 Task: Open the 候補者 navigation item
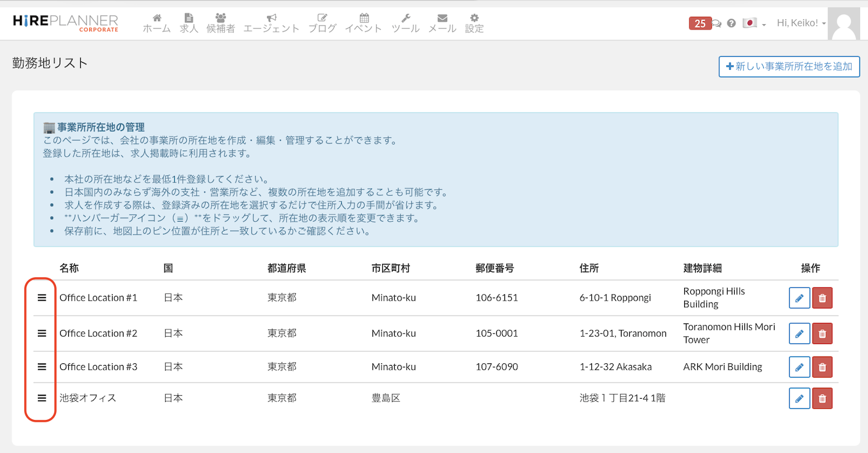coord(221,23)
